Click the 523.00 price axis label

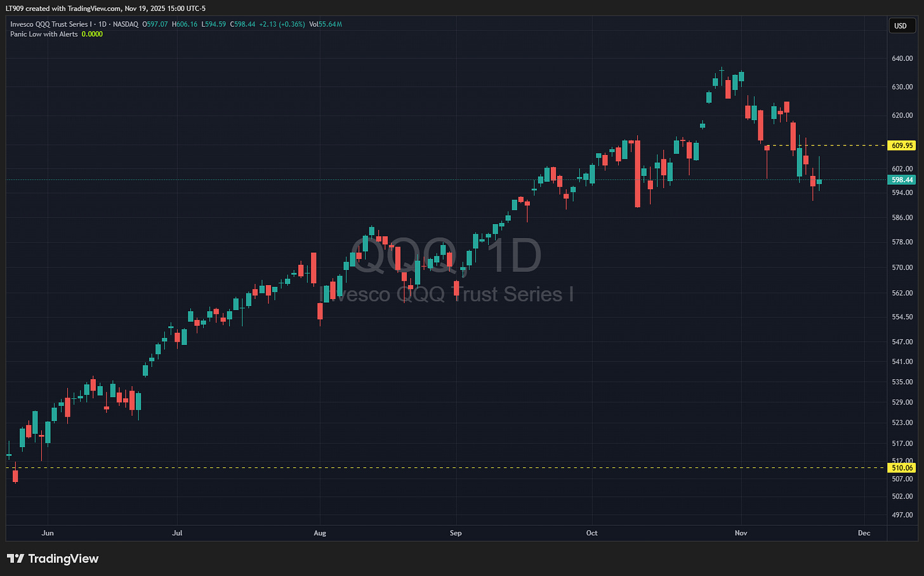pos(902,423)
